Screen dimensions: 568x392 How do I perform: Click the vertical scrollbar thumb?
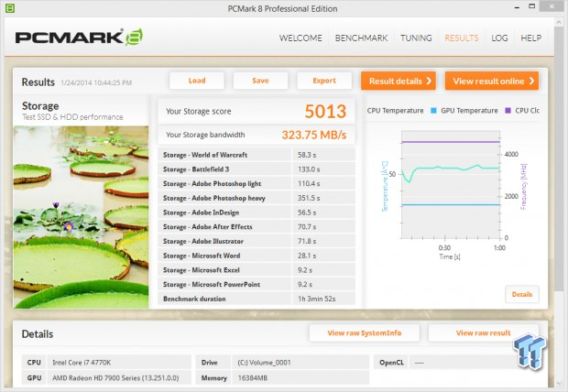pyautogui.click(x=558, y=159)
